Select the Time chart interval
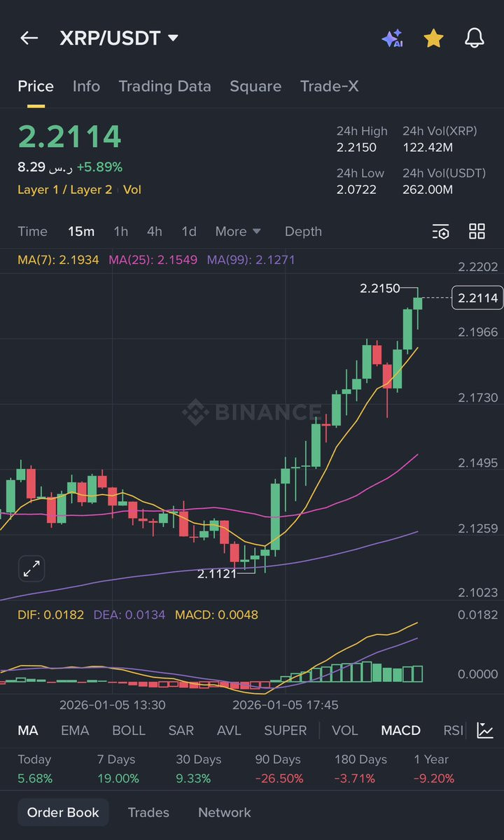 point(32,232)
